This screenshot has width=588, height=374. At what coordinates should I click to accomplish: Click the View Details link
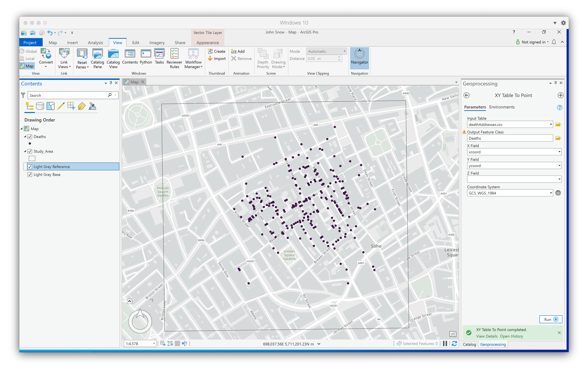point(487,336)
